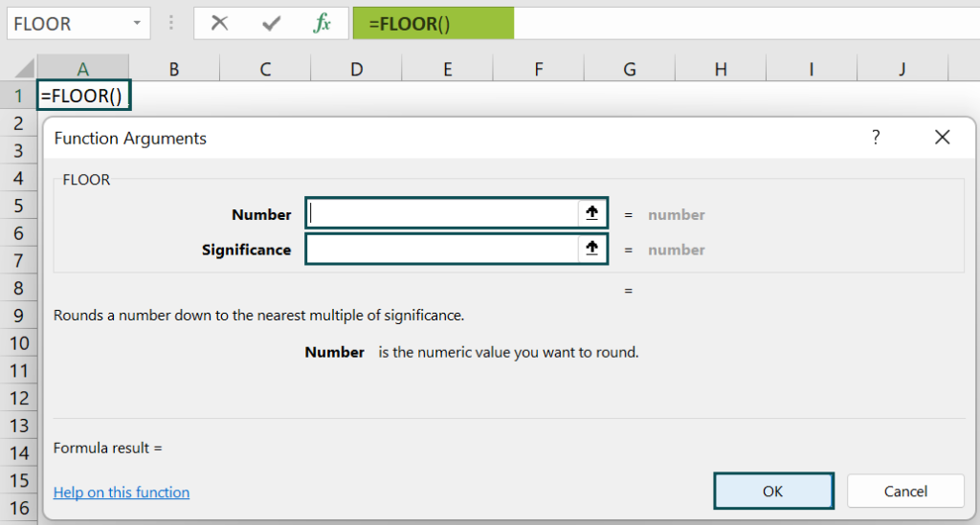
Task: Select row 12 header
Action: pyautogui.click(x=18, y=398)
